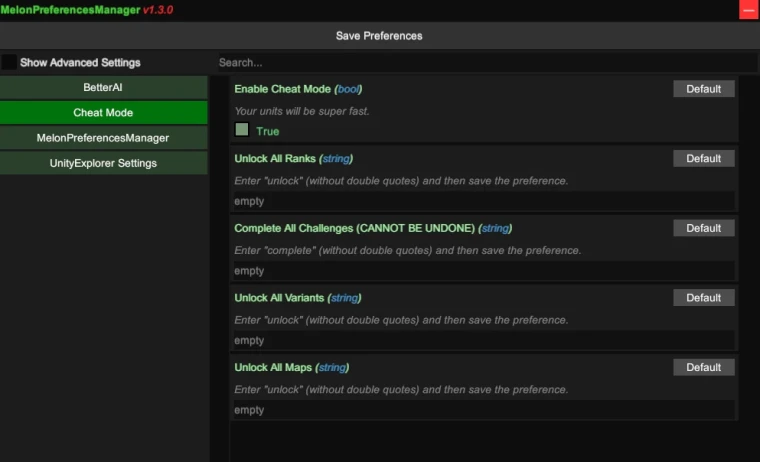
Task: Select the Cheat Mode category
Action: [x=103, y=113]
